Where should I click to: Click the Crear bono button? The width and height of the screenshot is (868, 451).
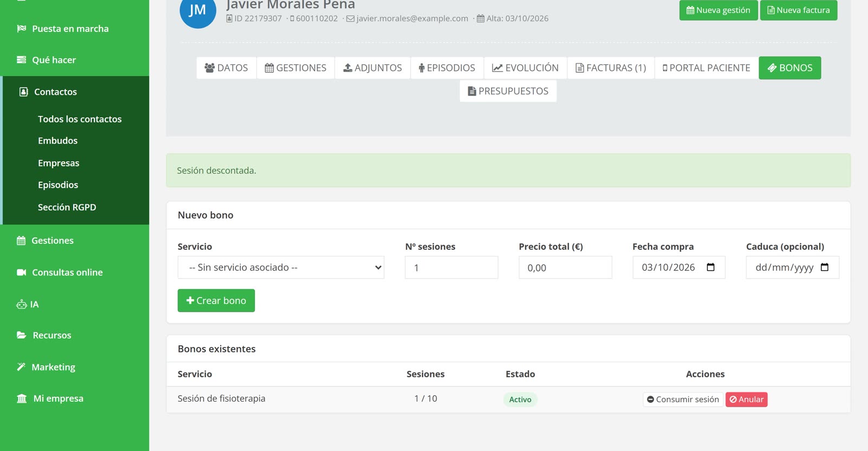[216, 301]
